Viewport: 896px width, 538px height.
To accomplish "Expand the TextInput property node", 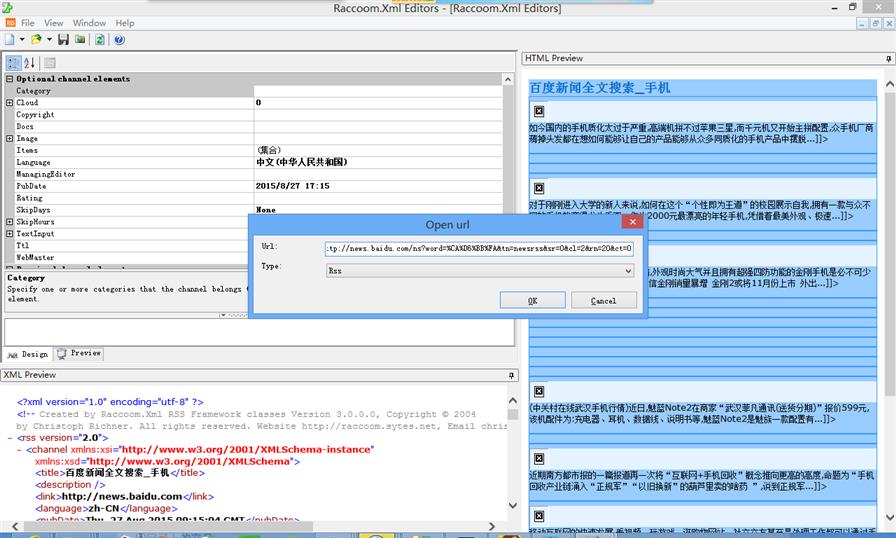I will click(10, 234).
